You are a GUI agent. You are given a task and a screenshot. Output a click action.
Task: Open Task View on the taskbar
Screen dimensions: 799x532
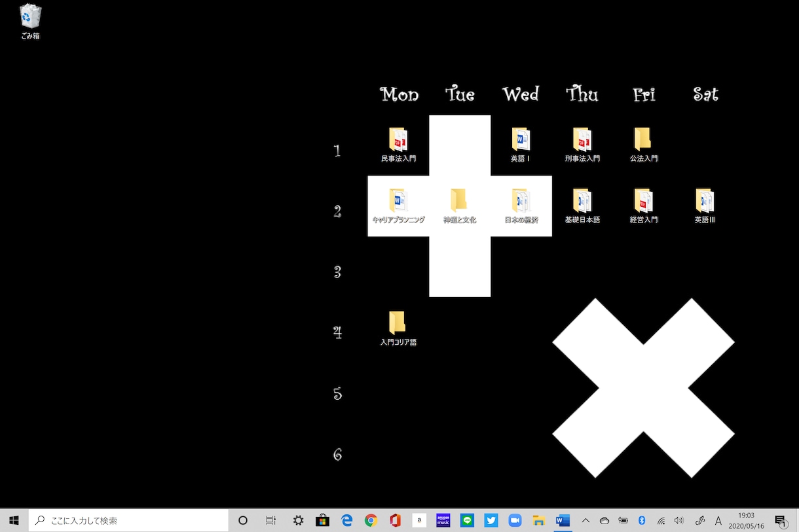tap(270, 520)
